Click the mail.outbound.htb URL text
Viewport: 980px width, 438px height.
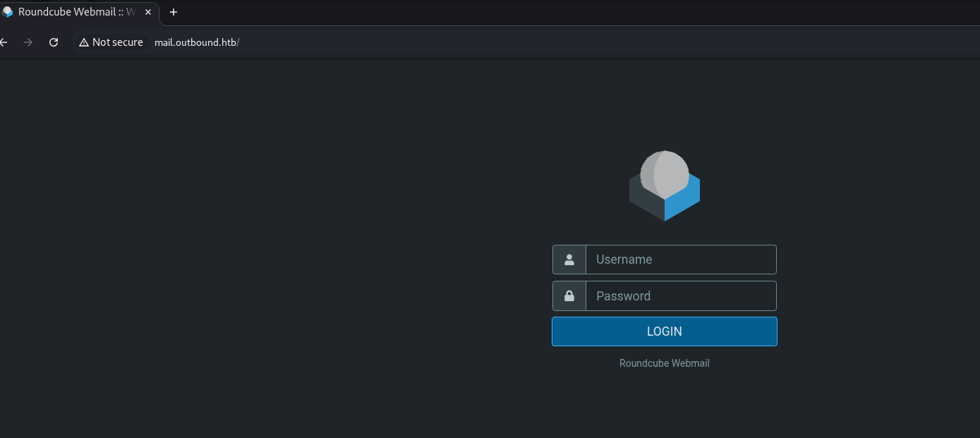[x=196, y=42]
